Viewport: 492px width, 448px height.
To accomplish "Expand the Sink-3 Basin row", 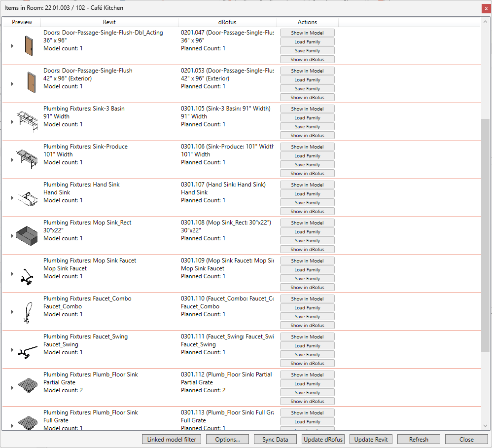I will [x=12, y=122].
